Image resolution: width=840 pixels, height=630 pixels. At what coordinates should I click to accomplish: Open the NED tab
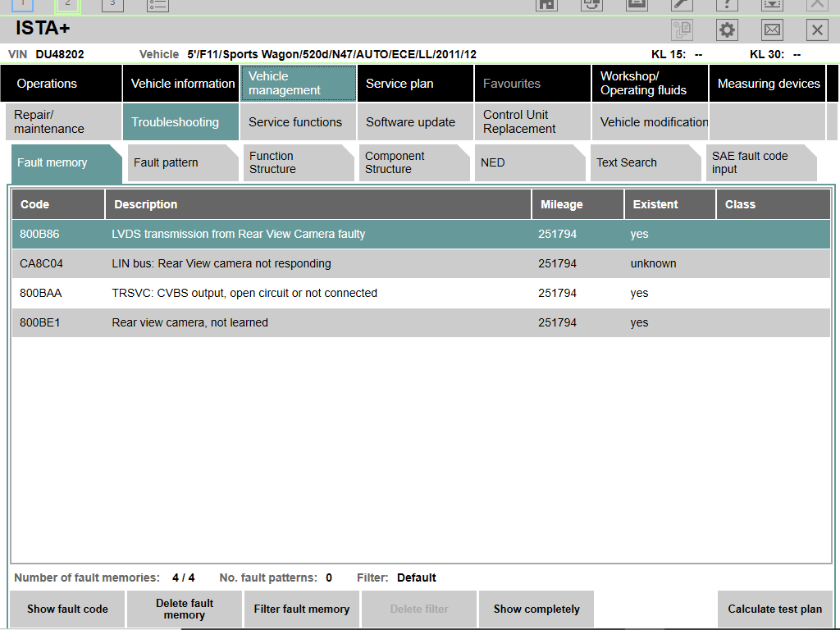click(x=530, y=163)
